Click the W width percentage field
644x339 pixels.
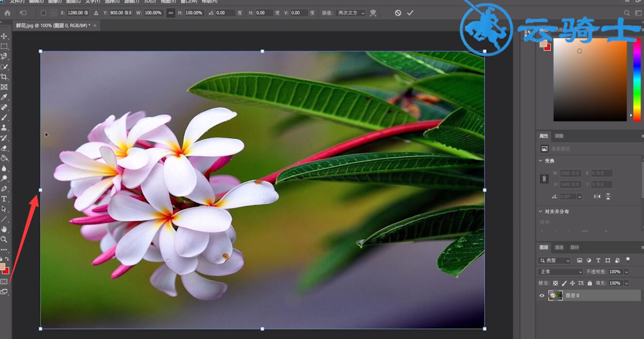(x=153, y=13)
